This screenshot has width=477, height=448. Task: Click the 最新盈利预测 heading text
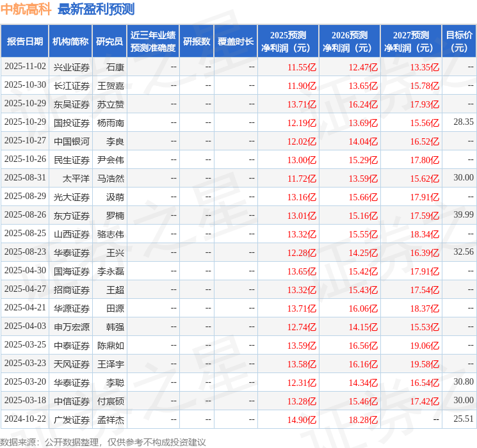click(96, 10)
